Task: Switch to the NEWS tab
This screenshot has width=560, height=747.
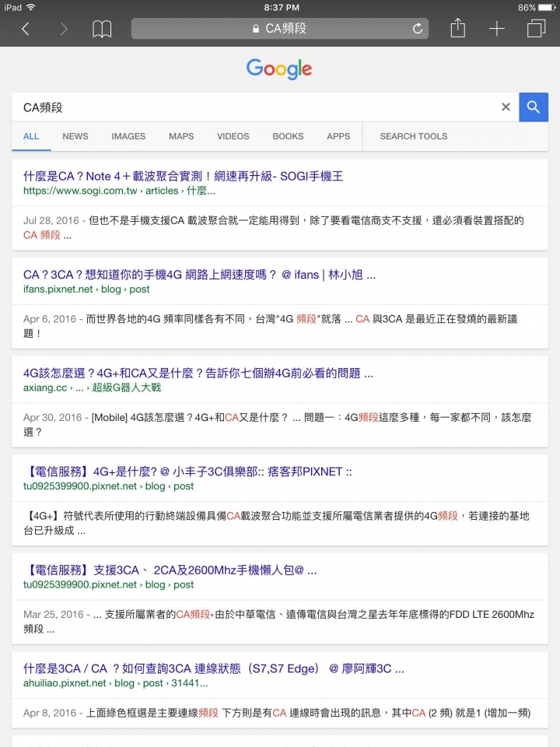Action: [x=75, y=136]
